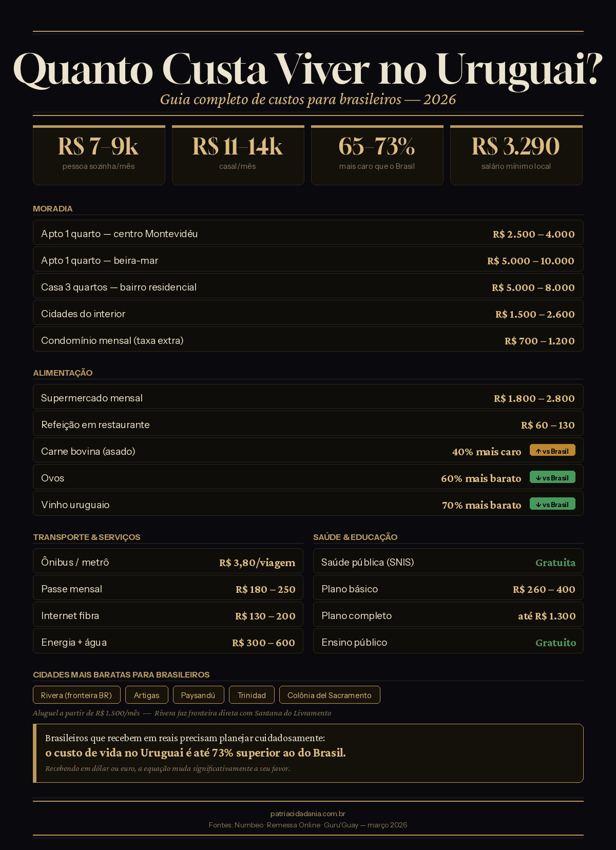616x850 pixels.
Task: Click the 'R$ 7–9k pessoa sozinha/mês' stat card
Action: tap(99, 155)
